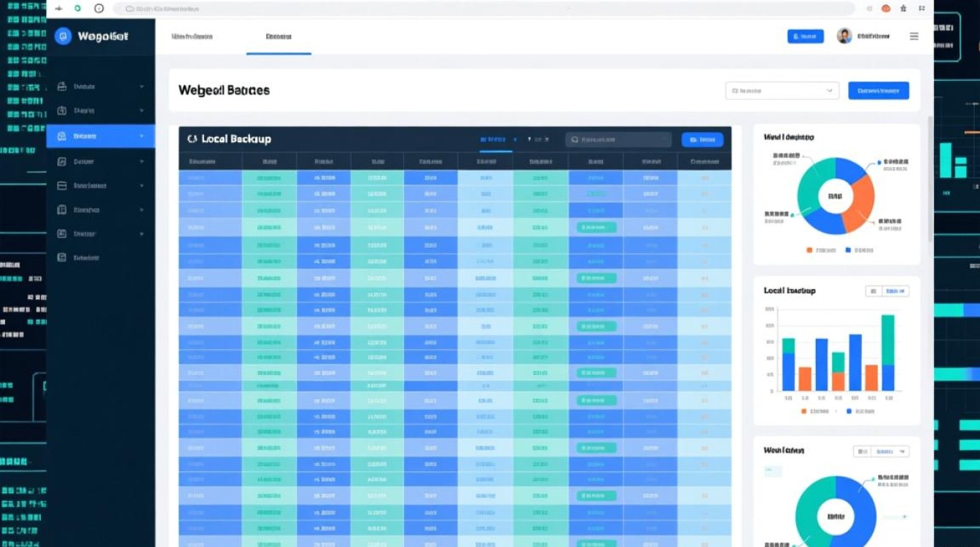Toggle the blue series in top donut chart legend
The image size is (980, 547).
pyautogui.click(x=848, y=250)
